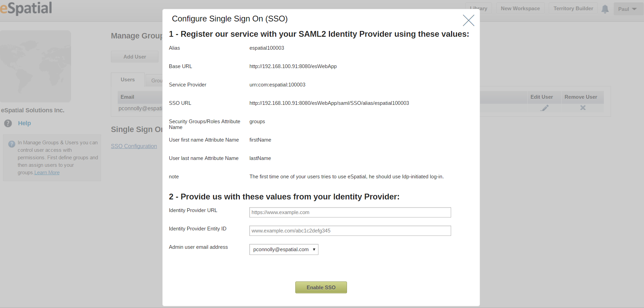The image size is (644, 308).
Task: Click the Configure Single Sign On (SSO) title
Action: (230, 19)
